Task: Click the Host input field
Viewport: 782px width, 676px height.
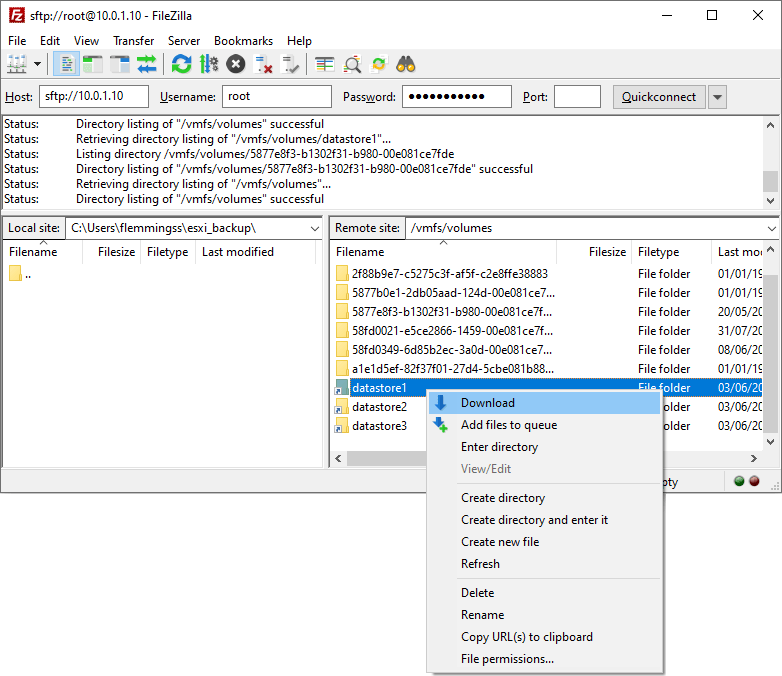Action: coord(94,96)
